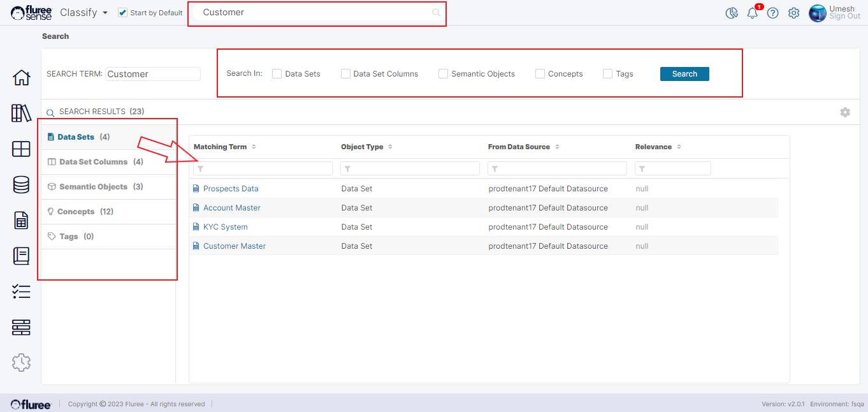Click the checklist tasks sidebar icon

click(x=21, y=291)
